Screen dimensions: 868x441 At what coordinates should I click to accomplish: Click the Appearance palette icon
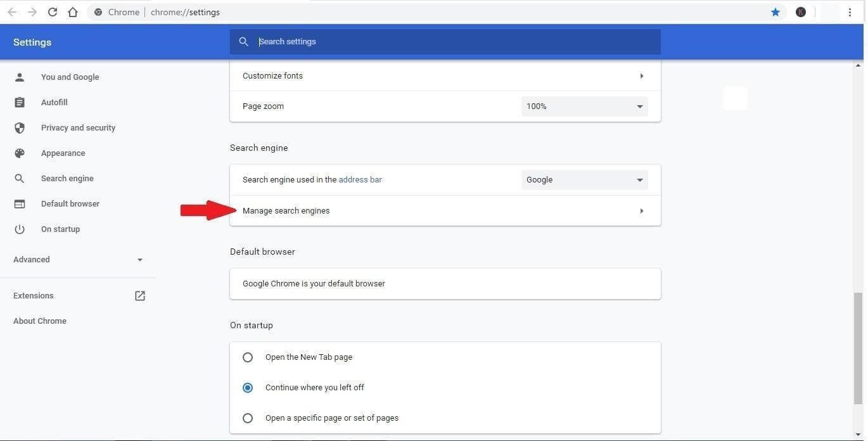20,153
